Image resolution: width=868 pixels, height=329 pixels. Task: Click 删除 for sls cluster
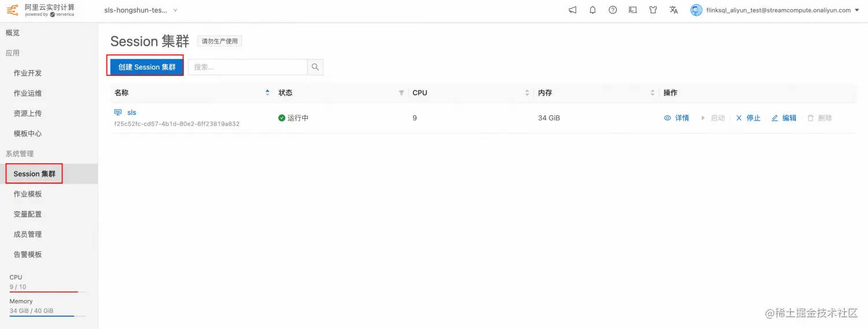[x=820, y=118]
